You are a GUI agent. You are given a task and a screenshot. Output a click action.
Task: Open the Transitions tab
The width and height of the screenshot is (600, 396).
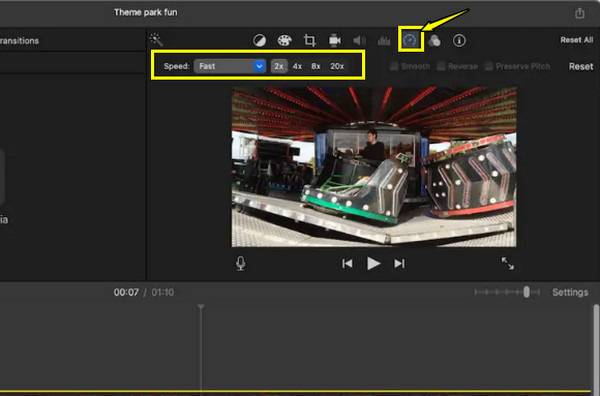tap(19, 41)
